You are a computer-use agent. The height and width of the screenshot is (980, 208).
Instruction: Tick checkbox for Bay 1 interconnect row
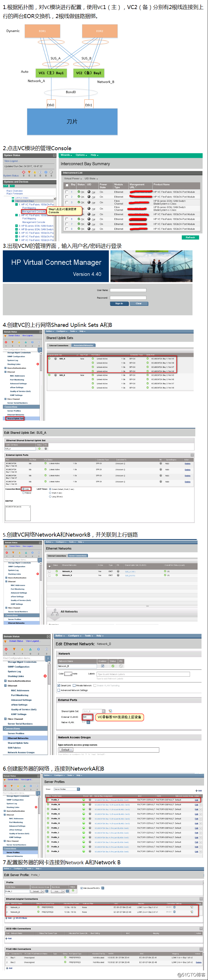[x=67, y=192]
